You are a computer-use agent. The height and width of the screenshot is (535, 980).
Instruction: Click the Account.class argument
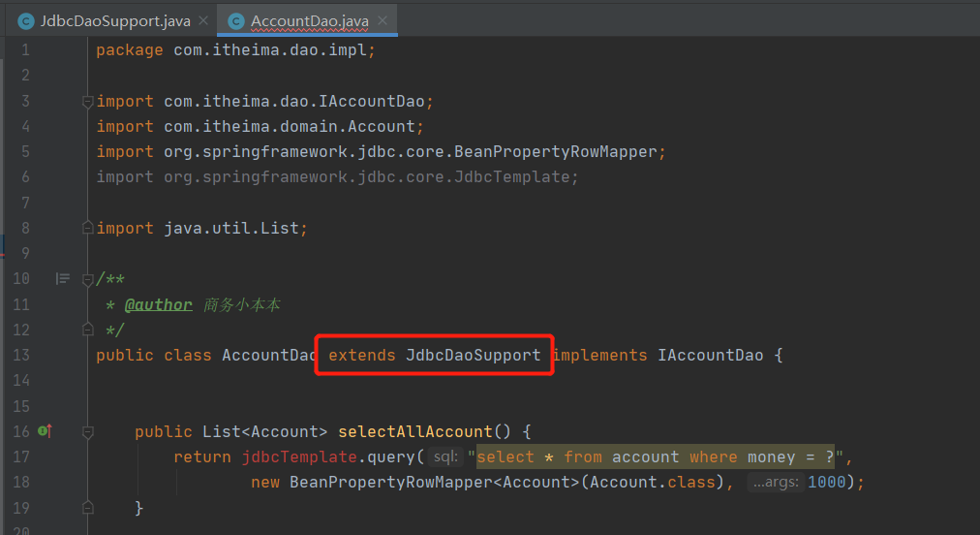[653, 483]
